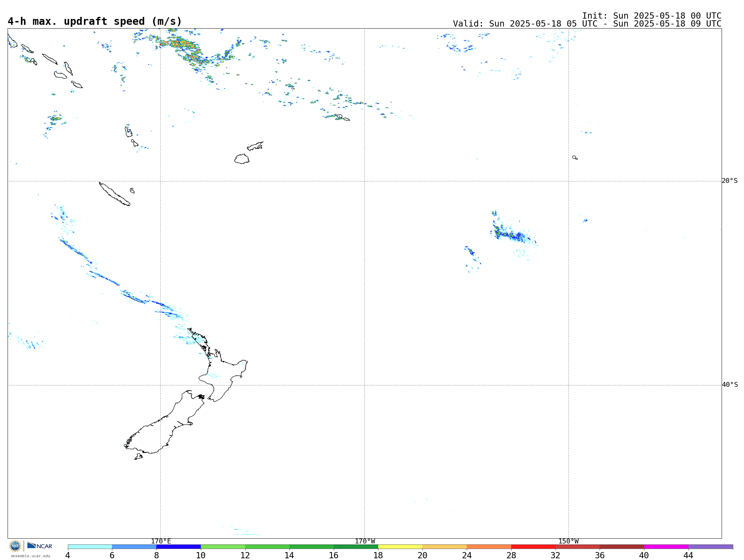Click the New Caledonia island outline

(115, 194)
